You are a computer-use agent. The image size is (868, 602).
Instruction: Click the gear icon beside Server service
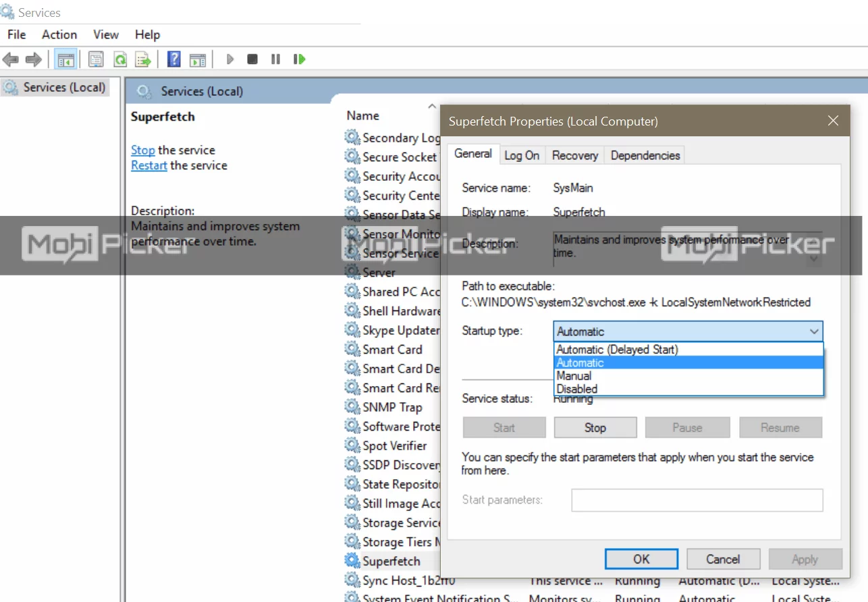point(352,273)
